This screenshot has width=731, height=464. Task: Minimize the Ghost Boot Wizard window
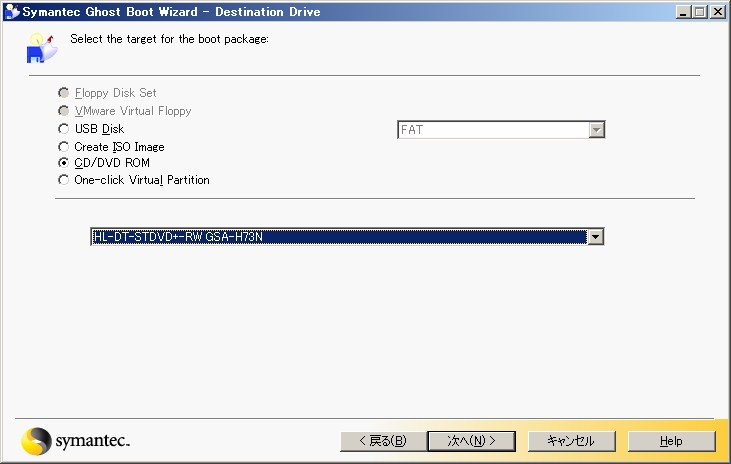tap(683, 11)
